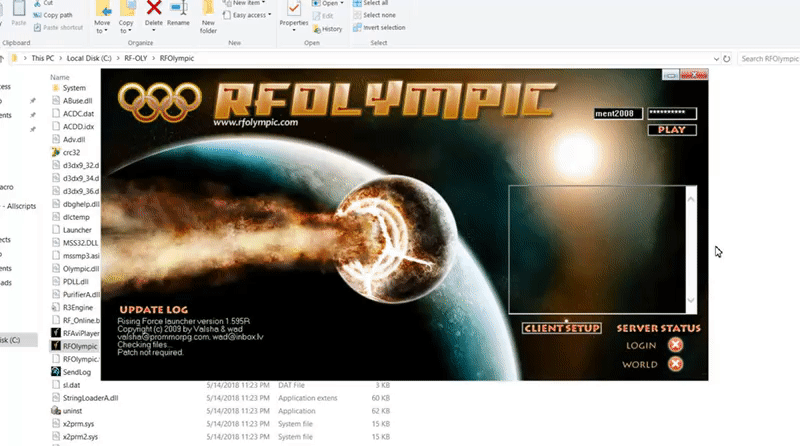Open CLIENT SETUP in the launcher
The height and width of the screenshot is (446, 800).
(x=561, y=328)
